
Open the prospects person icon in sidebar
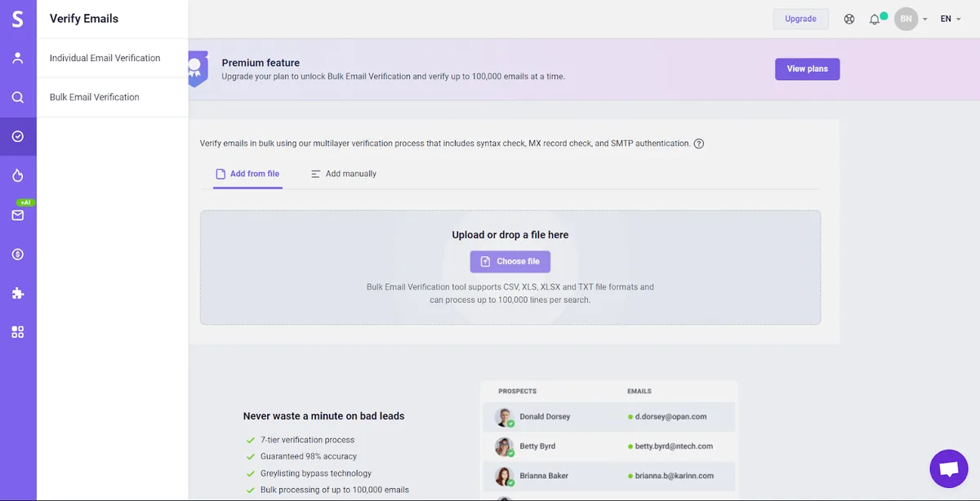point(18,58)
